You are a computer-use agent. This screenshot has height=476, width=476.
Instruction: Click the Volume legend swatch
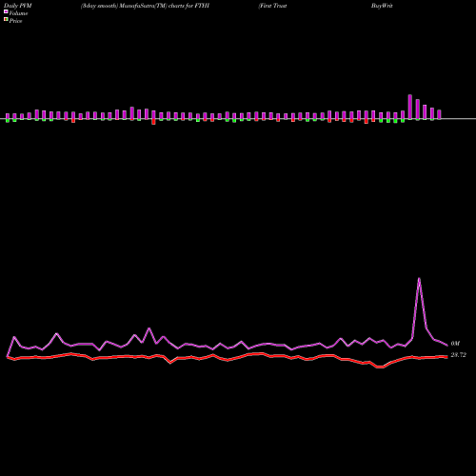[x=6, y=11]
